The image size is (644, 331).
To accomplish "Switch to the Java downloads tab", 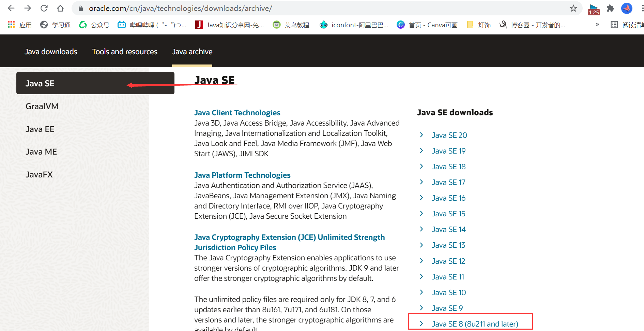I will tap(51, 52).
